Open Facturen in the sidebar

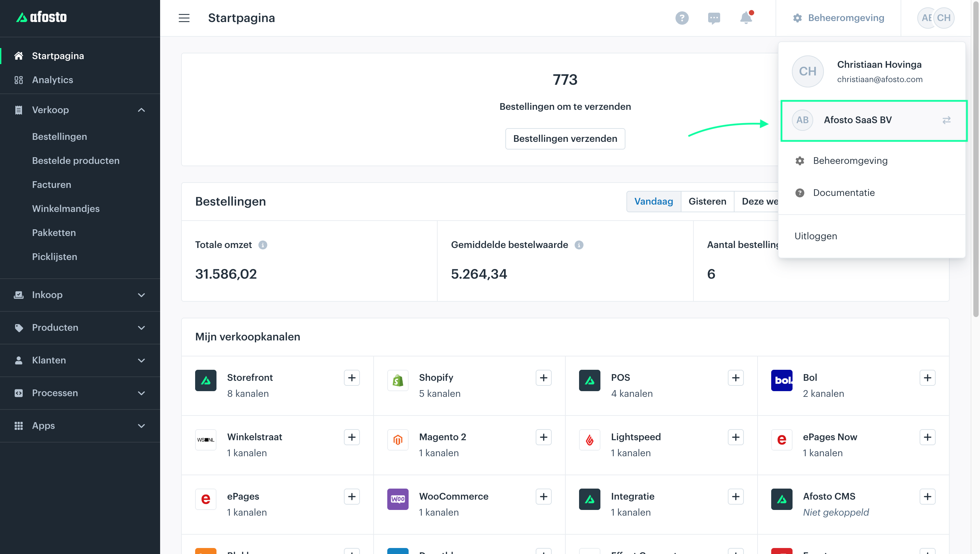click(x=51, y=185)
